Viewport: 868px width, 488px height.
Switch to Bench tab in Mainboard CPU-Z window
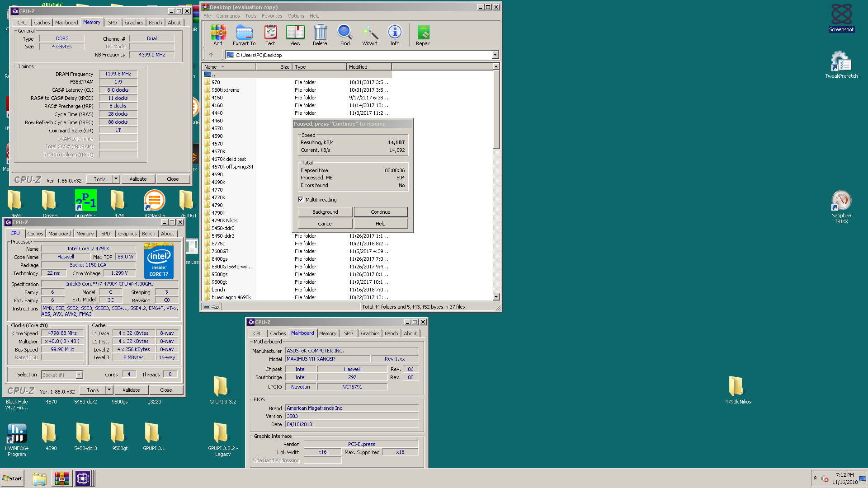[x=392, y=333]
